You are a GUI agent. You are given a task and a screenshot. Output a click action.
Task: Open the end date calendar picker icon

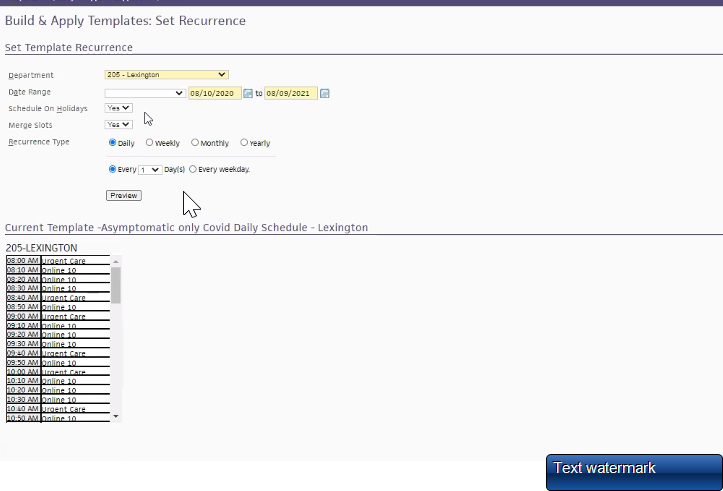[325, 93]
